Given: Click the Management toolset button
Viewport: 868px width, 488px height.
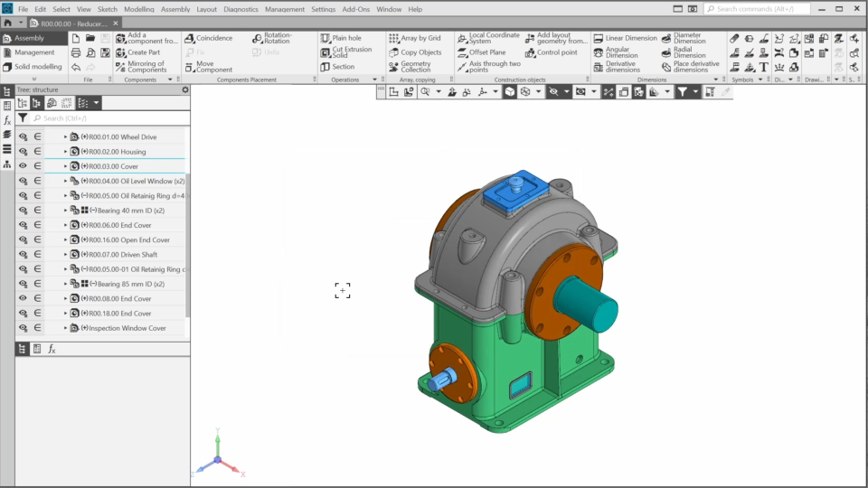Looking at the screenshot, I should click(33, 52).
